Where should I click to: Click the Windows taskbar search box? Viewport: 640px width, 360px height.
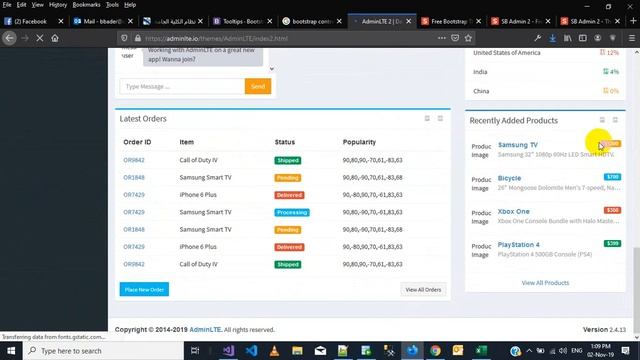coord(103,351)
